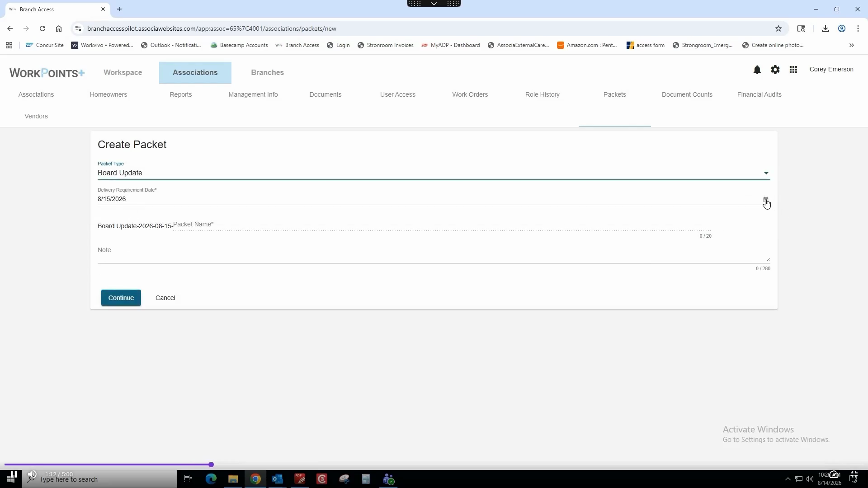Open the MyADP - Dashboard bookmark
This screenshot has width=868, height=488.
coord(450,45)
